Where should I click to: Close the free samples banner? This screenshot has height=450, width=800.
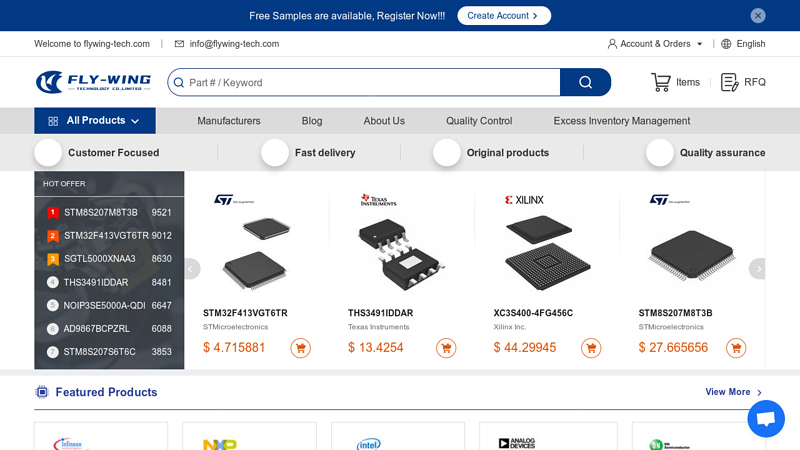(x=758, y=16)
